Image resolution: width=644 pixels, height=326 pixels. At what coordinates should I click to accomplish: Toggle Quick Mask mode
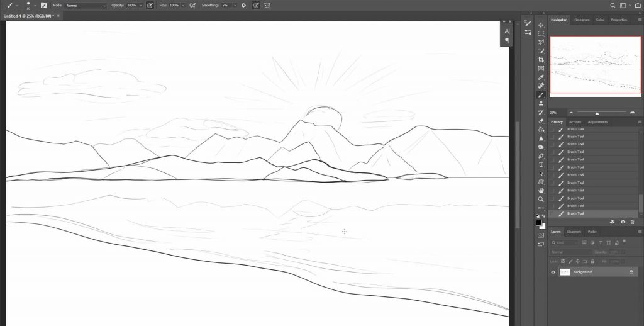(541, 235)
